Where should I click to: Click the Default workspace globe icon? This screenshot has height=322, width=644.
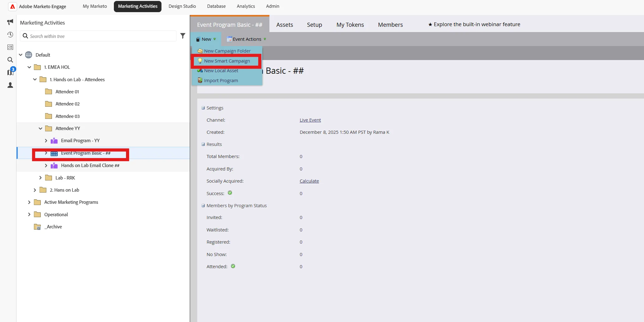[x=29, y=55]
